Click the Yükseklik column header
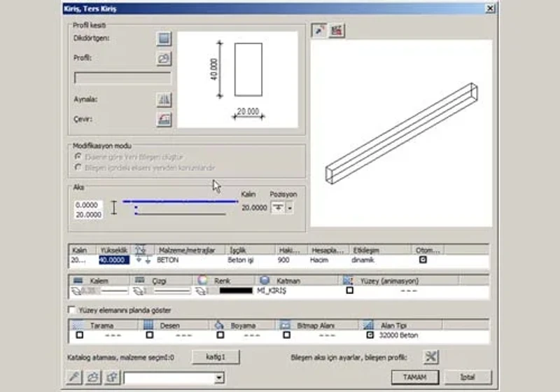The height and width of the screenshot is (392, 560). (x=114, y=250)
